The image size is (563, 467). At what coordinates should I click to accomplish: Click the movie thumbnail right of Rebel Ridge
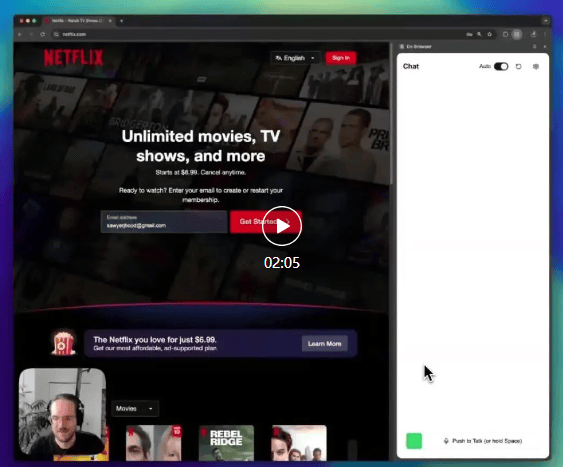[299, 443]
